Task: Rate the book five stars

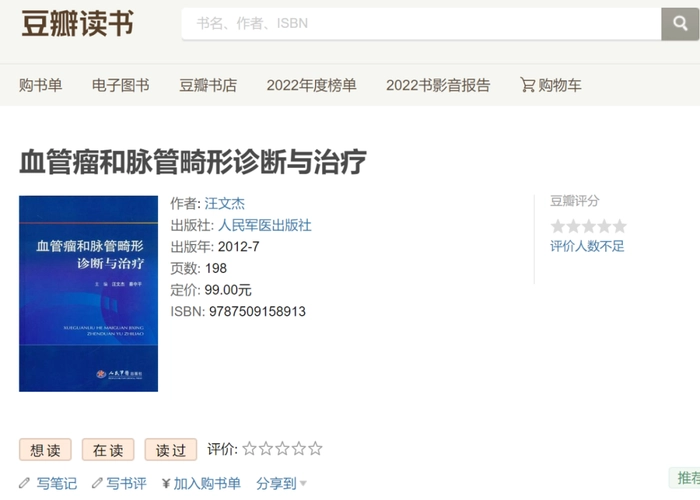Action: [x=315, y=450]
